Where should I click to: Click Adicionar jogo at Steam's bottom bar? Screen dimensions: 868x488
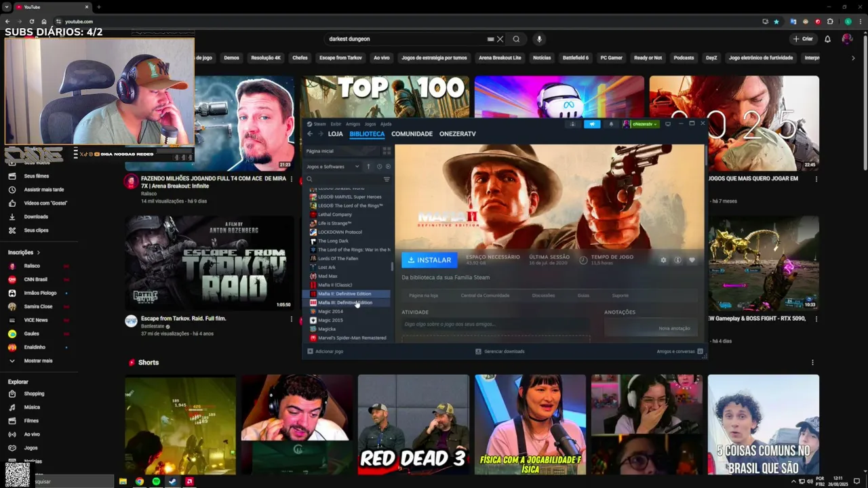point(325,351)
